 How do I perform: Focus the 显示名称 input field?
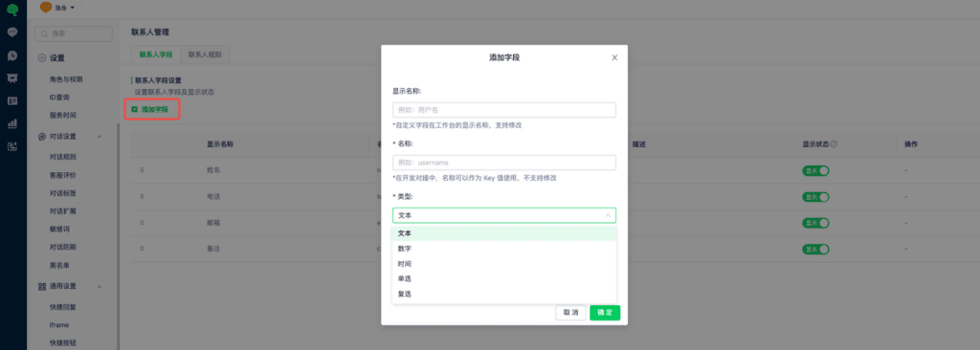tap(504, 110)
